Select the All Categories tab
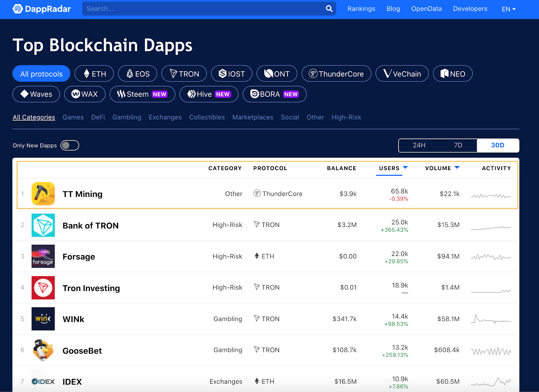Image resolution: width=539 pixels, height=392 pixels. (x=34, y=117)
